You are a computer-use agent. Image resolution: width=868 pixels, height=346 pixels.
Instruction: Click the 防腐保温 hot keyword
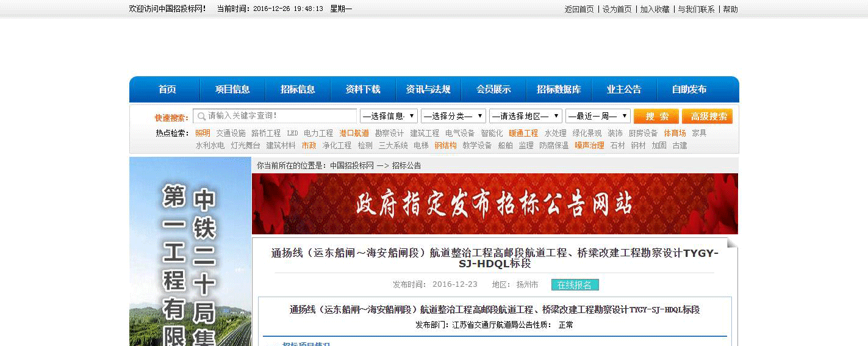(x=554, y=146)
